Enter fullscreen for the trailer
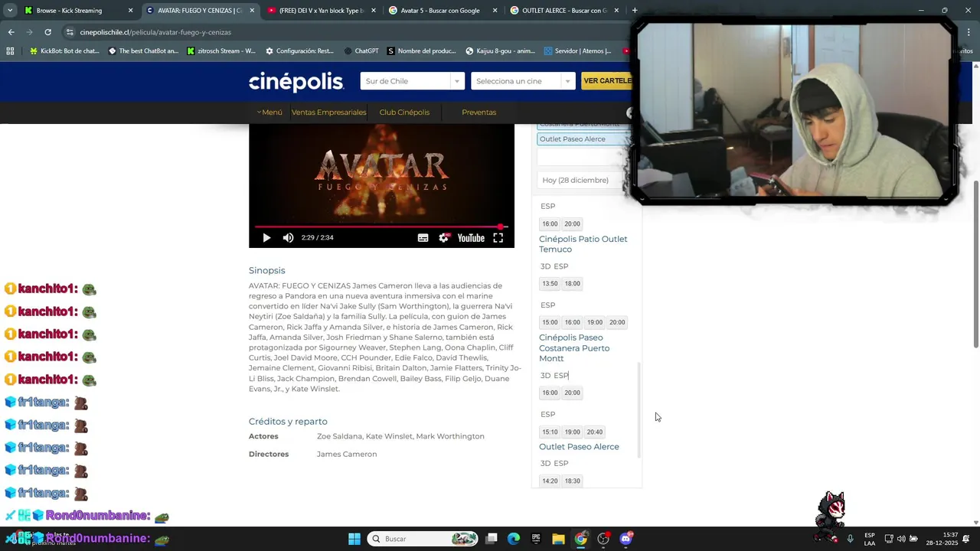Image resolution: width=980 pixels, height=551 pixels. (x=498, y=238)
